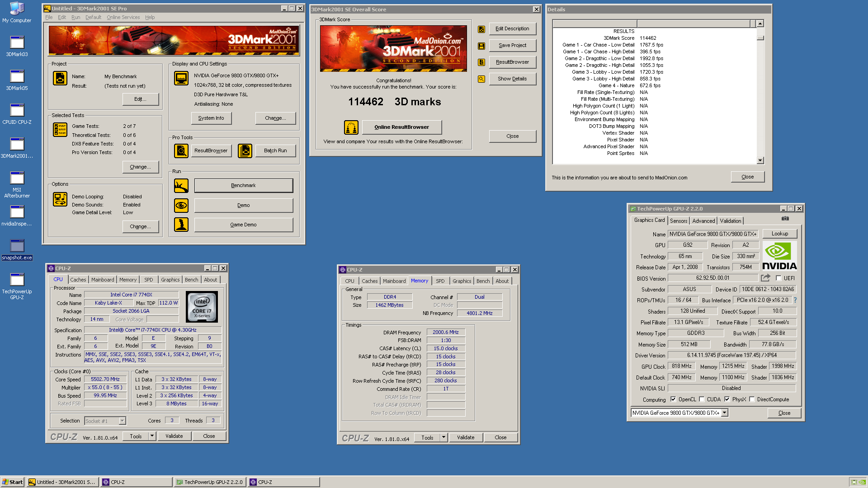Click the Project icon in 3DMark2001
This screenshot has width=868, height=488.
click(x=60, y=78)
